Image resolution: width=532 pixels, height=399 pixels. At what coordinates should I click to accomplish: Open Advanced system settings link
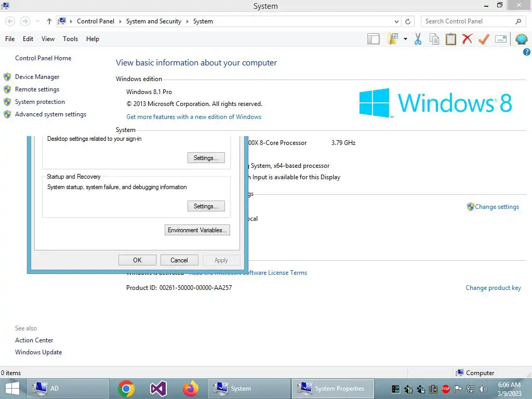click(x=50, y=114)
